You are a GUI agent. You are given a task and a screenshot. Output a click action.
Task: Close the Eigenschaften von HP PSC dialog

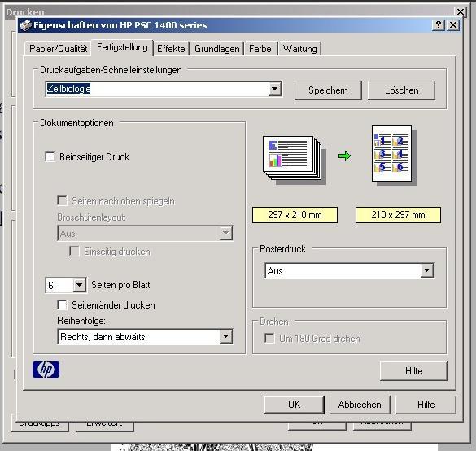coord(453,25)
